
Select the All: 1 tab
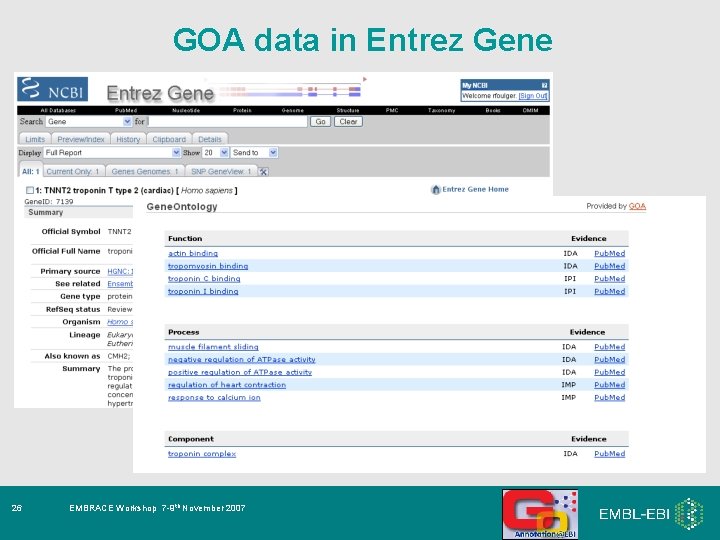pos(31,171)
